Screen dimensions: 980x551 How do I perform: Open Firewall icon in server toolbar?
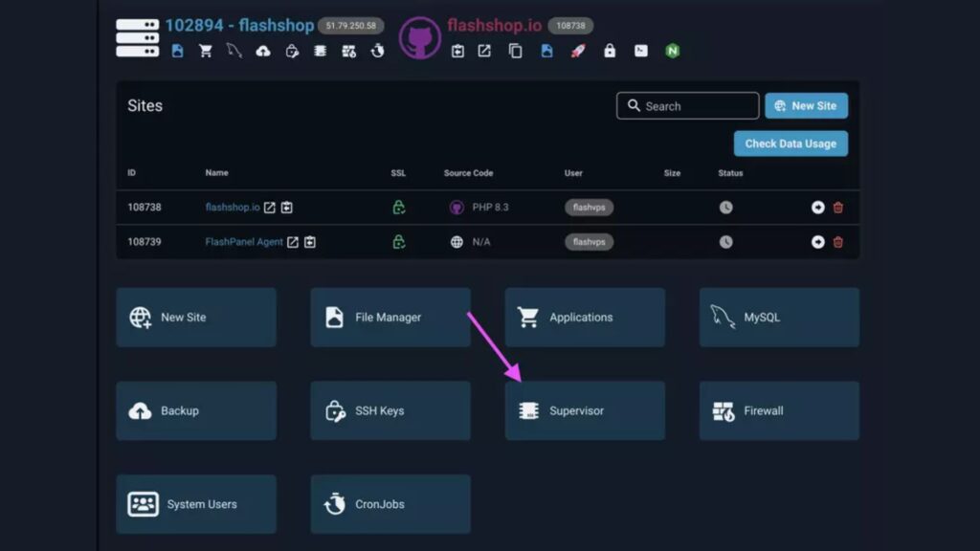click(x=348, y=52)
